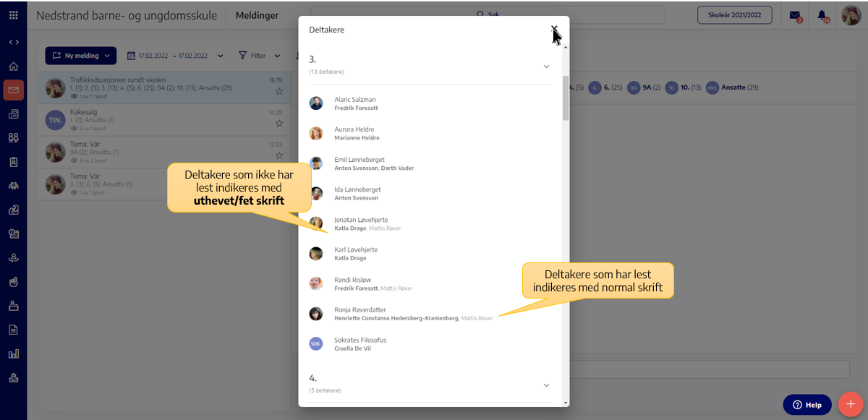
Task: Click the SOK. avatar of Sokrates Filosofus
Action: pos(316,344)
